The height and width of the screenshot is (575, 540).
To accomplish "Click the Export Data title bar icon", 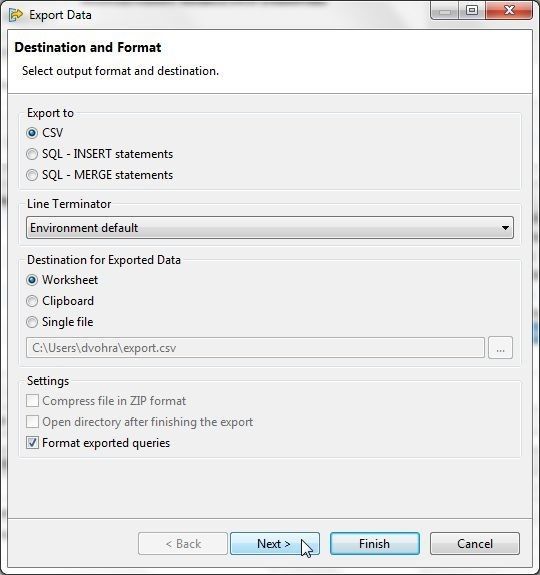I will 16,15.
